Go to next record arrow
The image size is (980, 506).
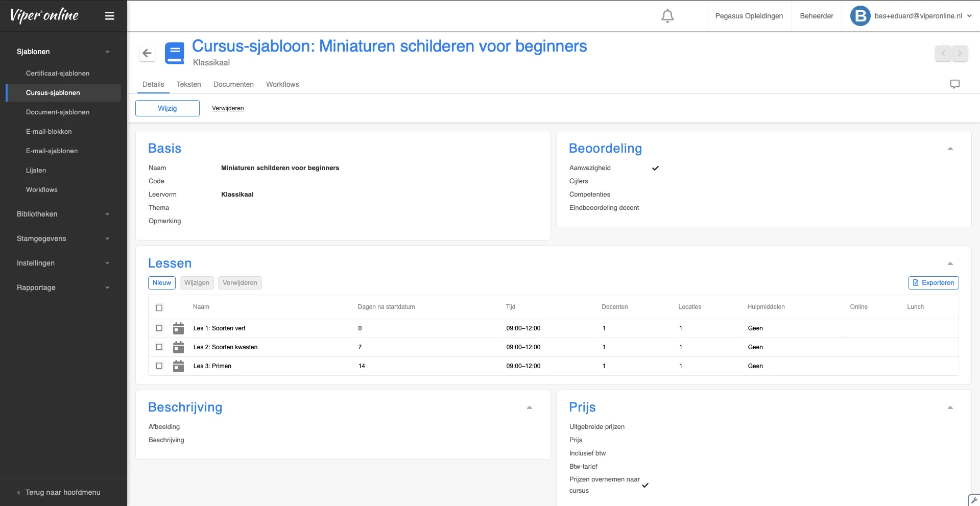tap(960, 53)
